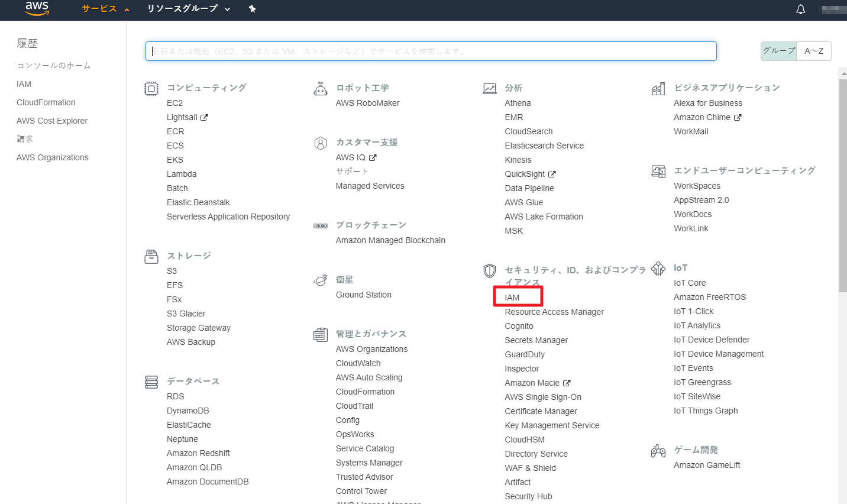Click the データベース stack icon
This screenshot has width=847, height=504.
(x=151, y=382)
